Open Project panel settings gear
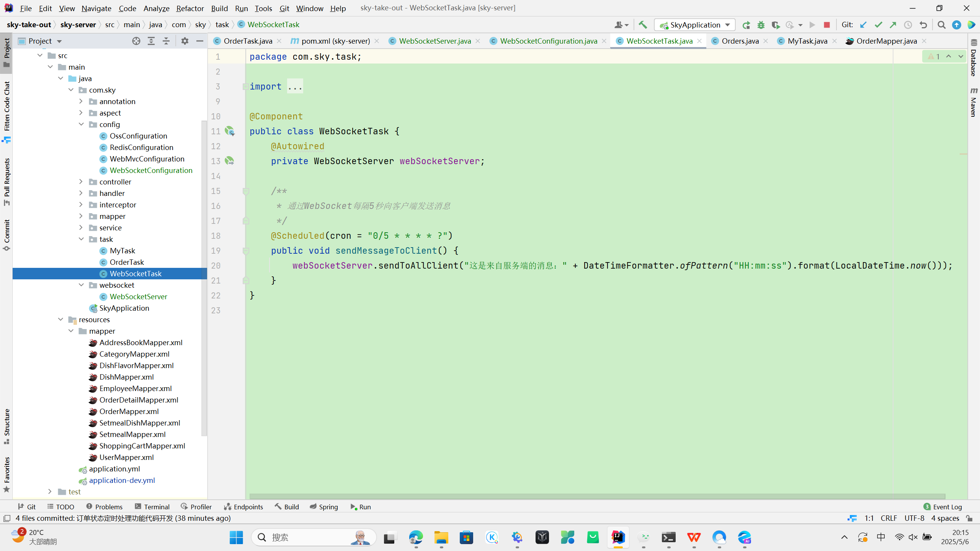The width and height of the screenshot is (980, 551). [185, 41]
